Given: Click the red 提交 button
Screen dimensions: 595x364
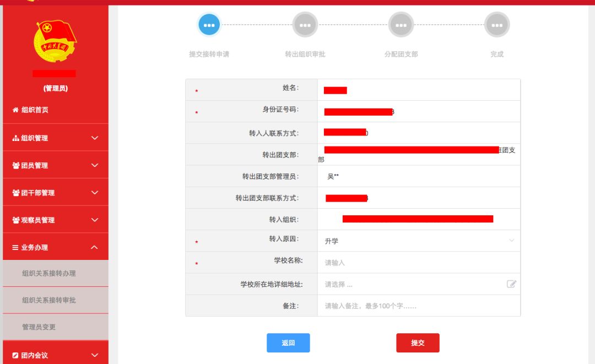Looking at the screenshot, I should pos(418,343).
